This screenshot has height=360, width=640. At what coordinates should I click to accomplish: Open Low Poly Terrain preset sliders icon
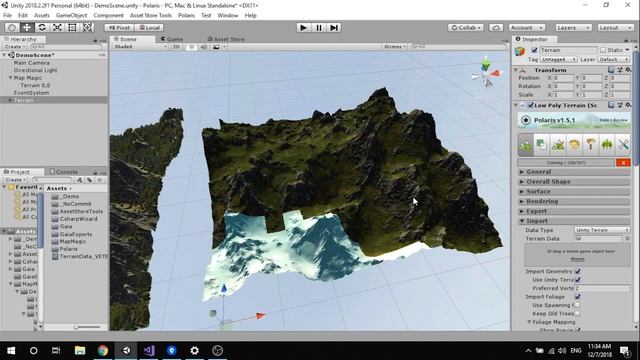(x=620, y=105)
